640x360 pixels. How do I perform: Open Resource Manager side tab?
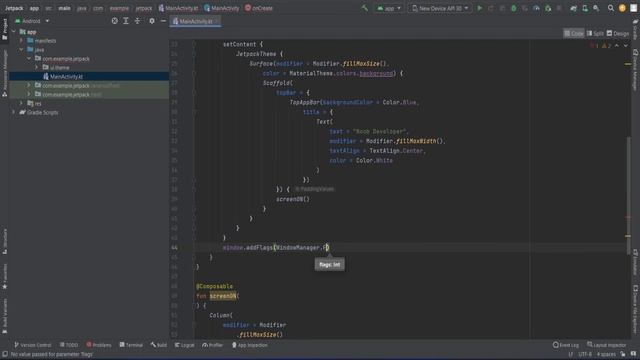(x=4, y=73)
